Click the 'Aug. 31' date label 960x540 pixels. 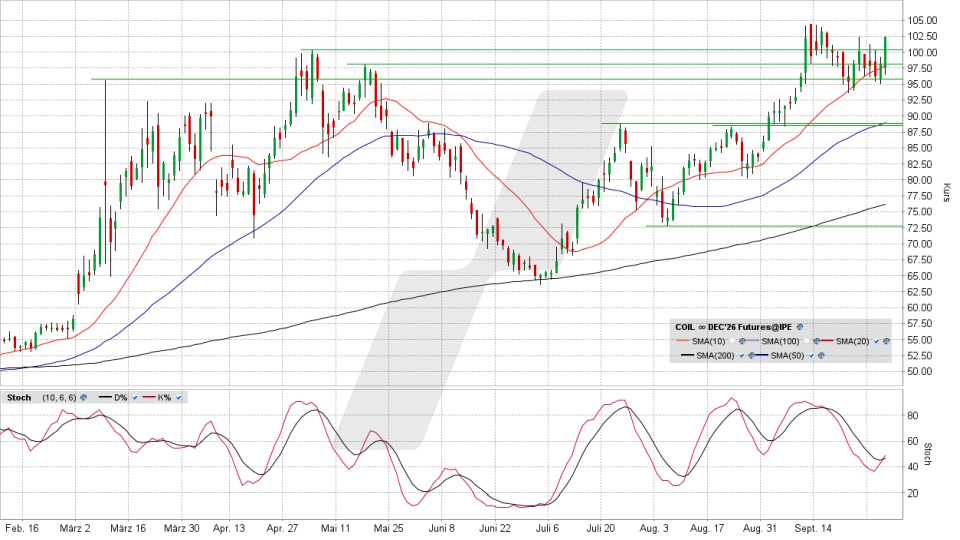coord(760,528)
